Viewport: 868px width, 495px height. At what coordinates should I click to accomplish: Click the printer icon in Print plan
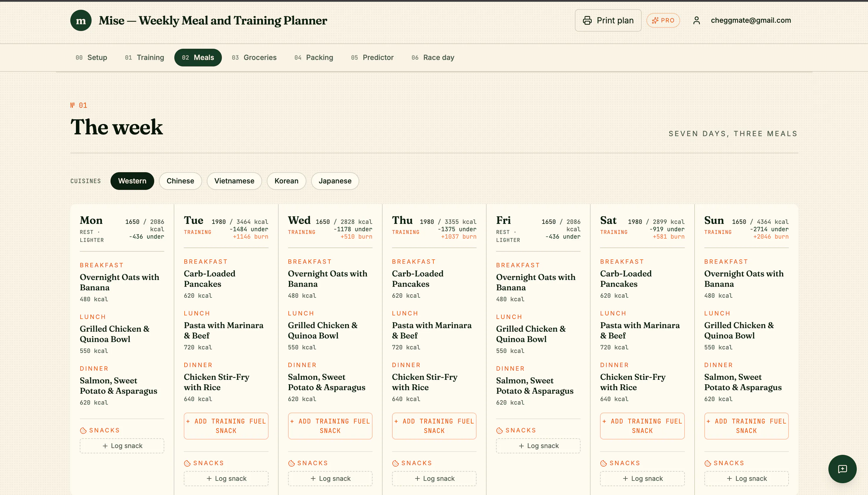(587, 20)
